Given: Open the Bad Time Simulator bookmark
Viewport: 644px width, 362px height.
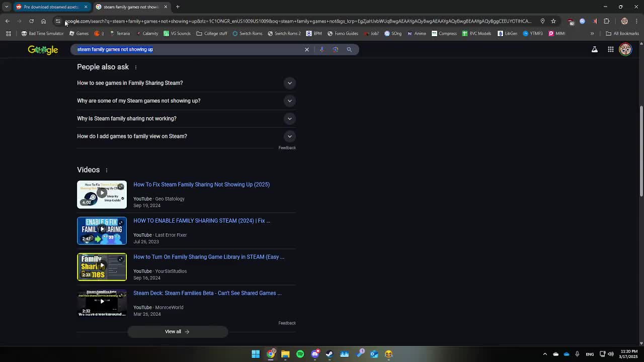Looking at the screenshot, I should (x=42, y=34).
